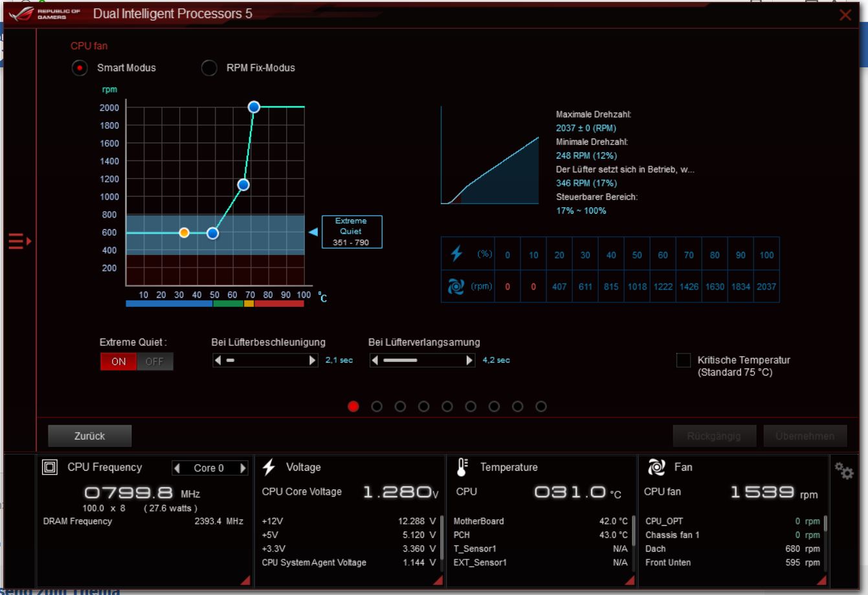The width and height of the screenshot is (868, 595).
Task: Select previous core with left arrow
Action: pyautogui.click(x=177, y=468)
